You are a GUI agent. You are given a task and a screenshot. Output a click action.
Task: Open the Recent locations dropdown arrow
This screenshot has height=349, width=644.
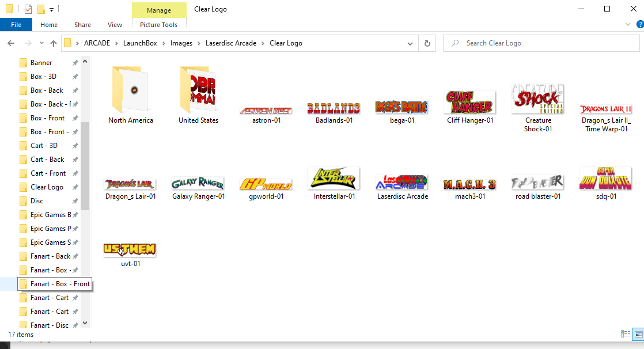(41, 43)
